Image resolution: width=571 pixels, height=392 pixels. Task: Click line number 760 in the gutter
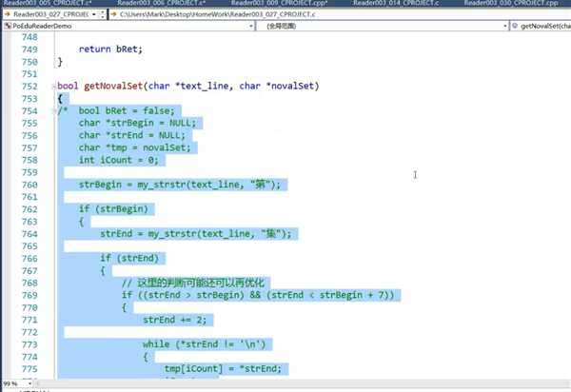click(x=30, y=185)
